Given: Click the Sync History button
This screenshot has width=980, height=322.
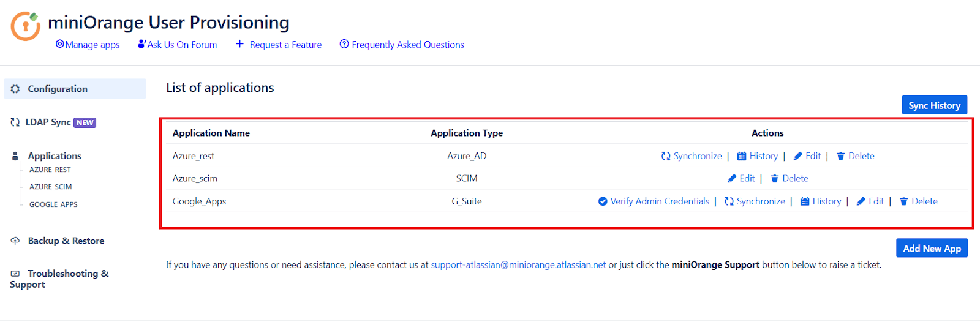Looking at the screenshot, I should click(935, 105).
